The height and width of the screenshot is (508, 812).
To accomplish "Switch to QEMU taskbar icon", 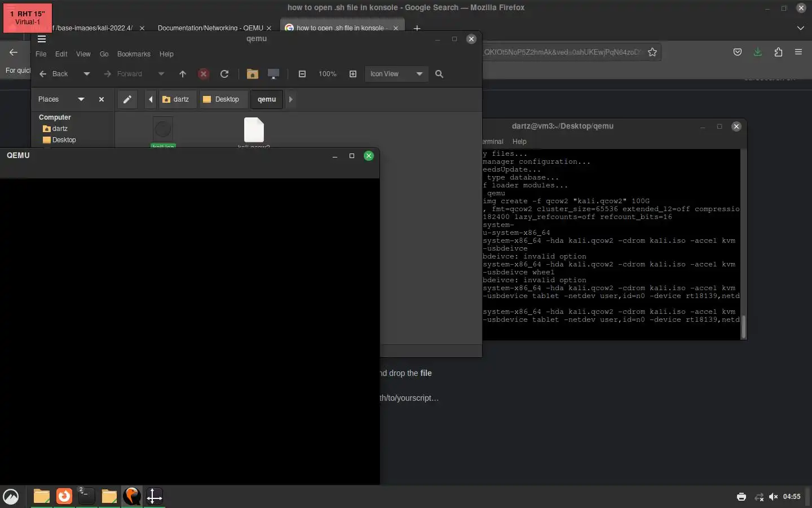I will coord(131,497).
